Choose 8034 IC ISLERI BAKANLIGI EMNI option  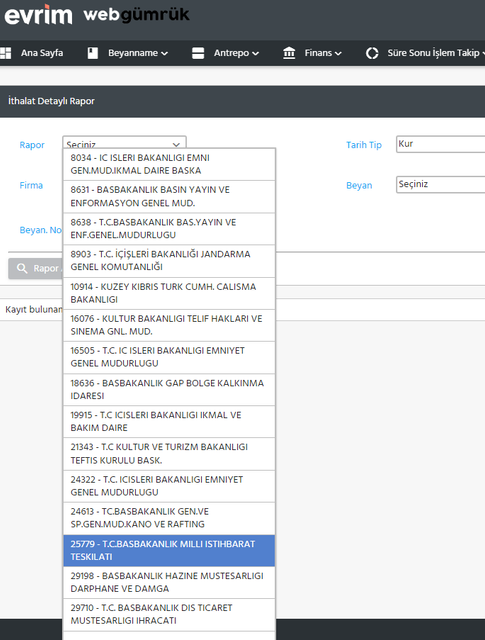coord(169,164)
